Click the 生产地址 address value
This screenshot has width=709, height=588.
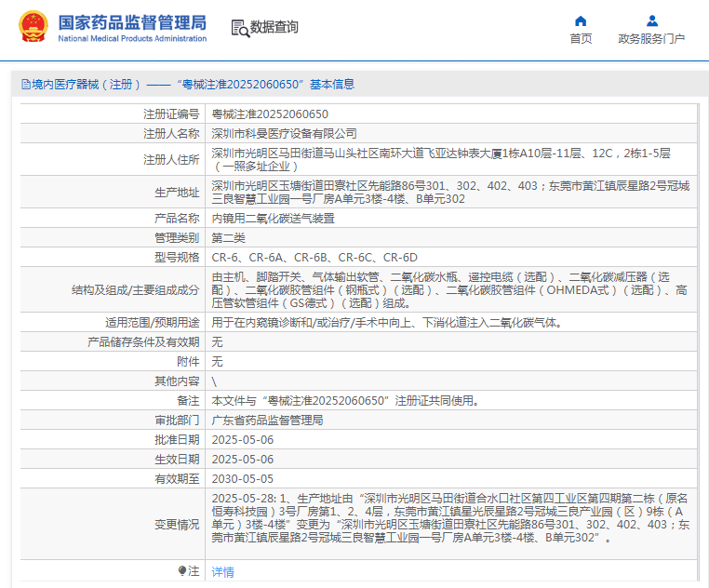tap(451, 193)
